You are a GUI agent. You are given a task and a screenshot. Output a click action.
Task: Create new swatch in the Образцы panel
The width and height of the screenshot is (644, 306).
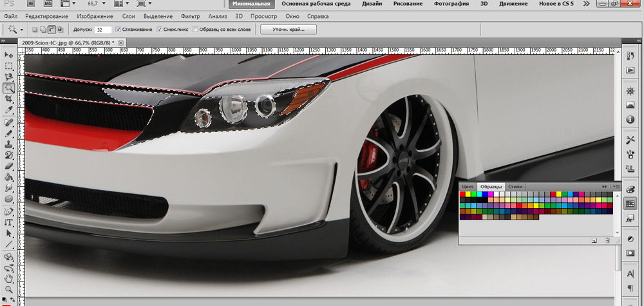593,240
